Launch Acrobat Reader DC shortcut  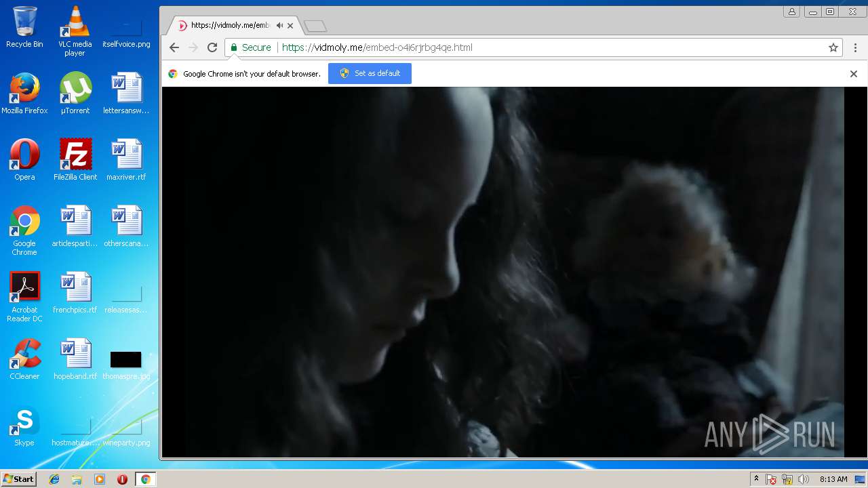click(24, 297)
